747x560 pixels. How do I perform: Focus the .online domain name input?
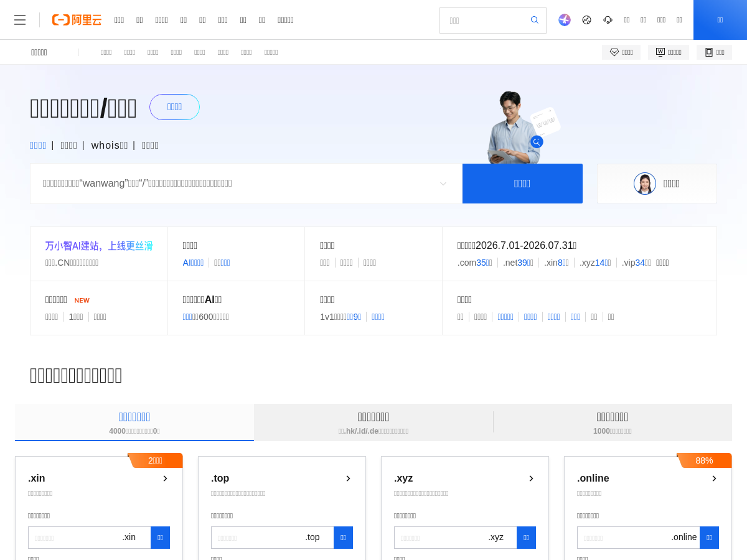pyautogui.click(x=624, y=538)
